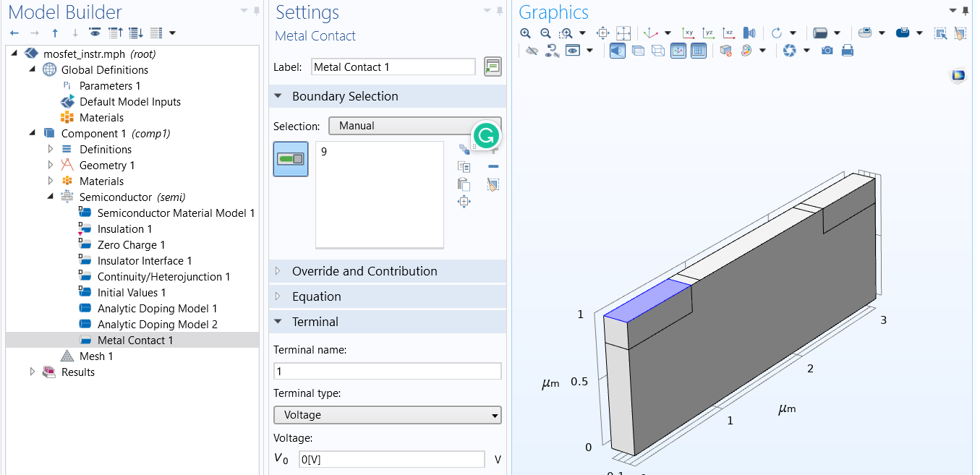The height and width of the screenshot is (475, 980).
Task: Toggle the scene light button
Action: [618, 51]
